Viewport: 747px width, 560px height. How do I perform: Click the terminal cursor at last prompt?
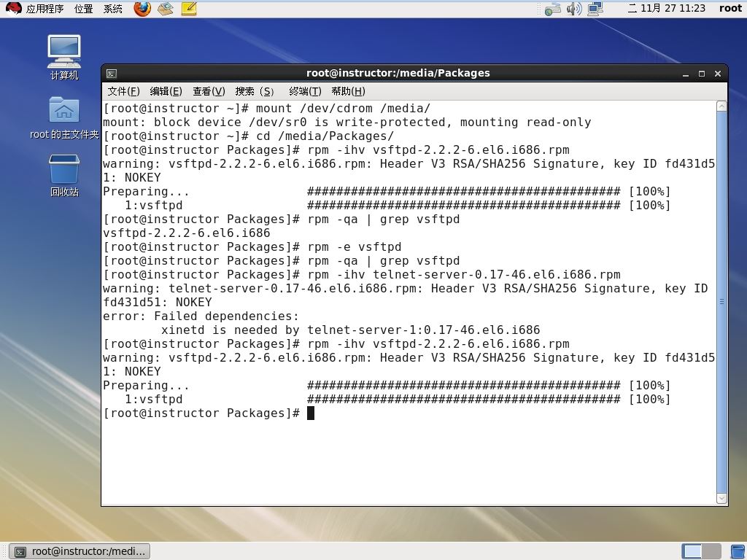click(311, 413)
